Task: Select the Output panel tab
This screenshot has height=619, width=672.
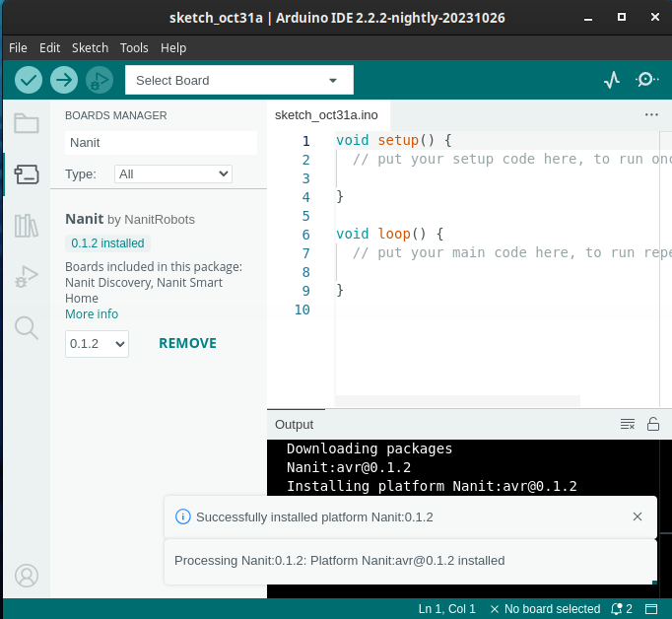Action: 295,425
